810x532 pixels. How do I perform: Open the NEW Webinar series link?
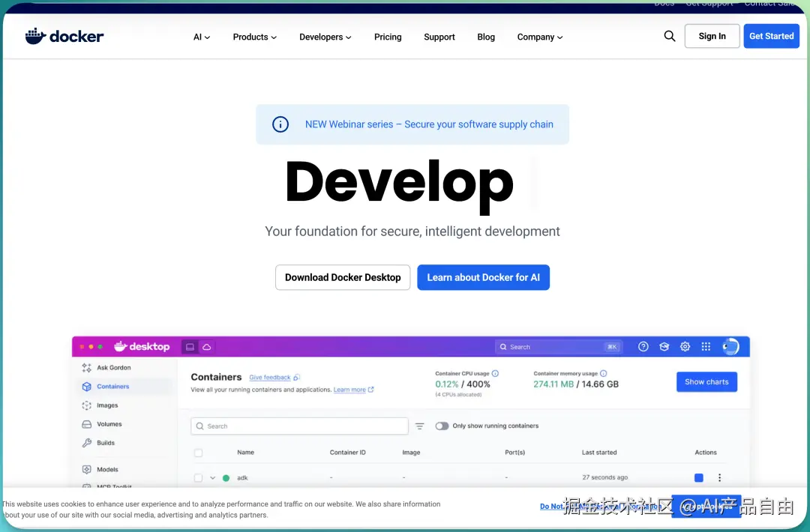coord(429,124)
